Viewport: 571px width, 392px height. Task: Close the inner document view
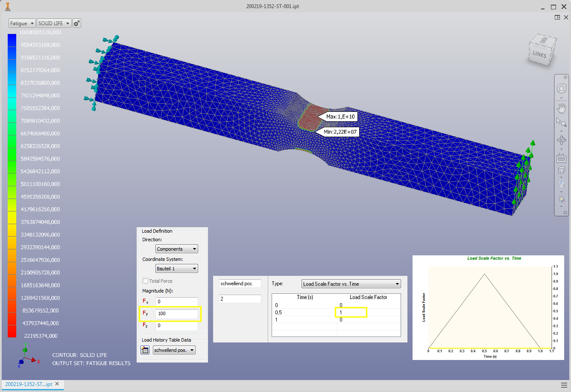566,18
